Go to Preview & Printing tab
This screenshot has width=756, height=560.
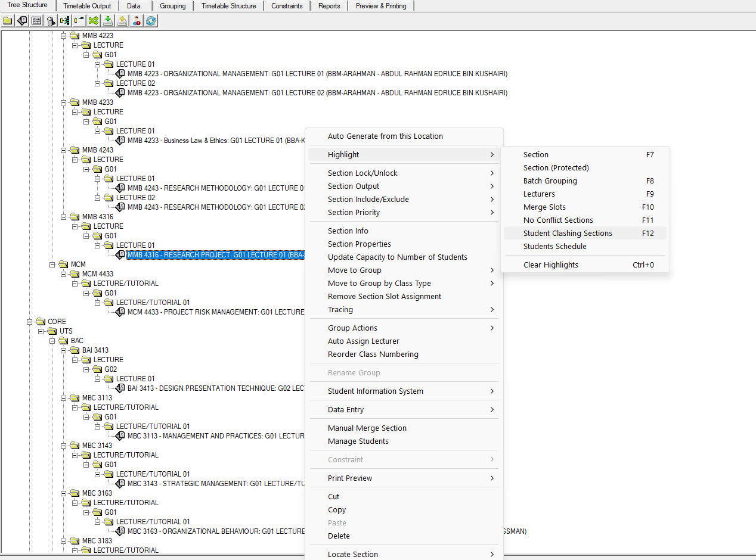(381, 6)
